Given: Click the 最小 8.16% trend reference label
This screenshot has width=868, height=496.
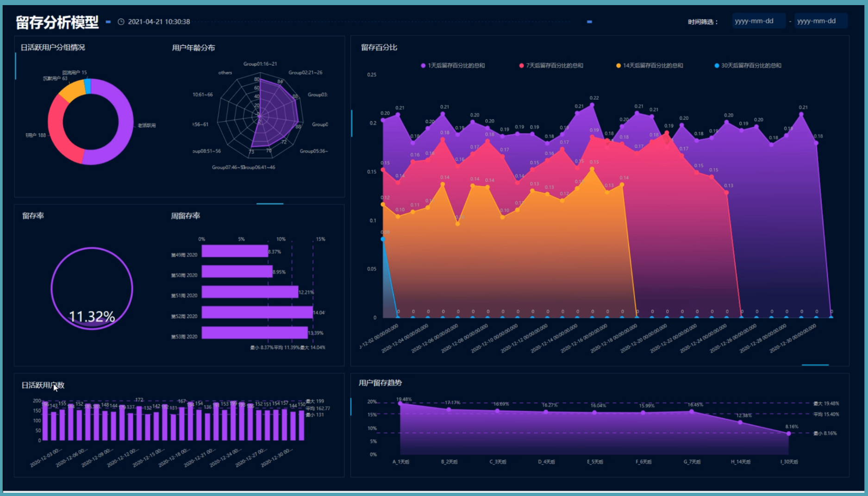Looking at the screenshot, I should pyautogui.click(x=825, y=433).
